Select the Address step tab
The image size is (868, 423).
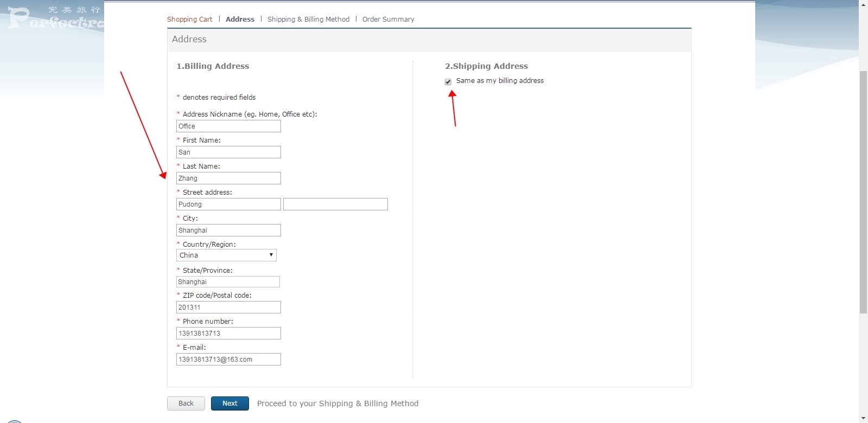pos(240,19)
